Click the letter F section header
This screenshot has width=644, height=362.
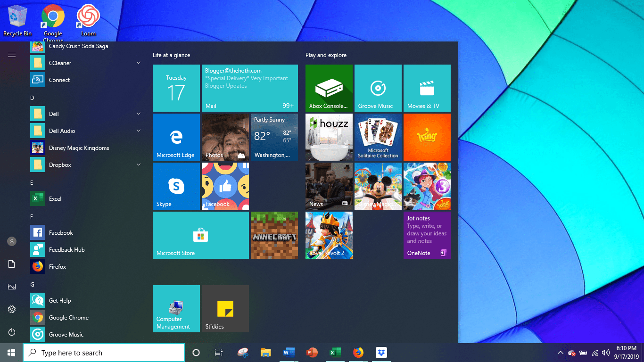32,217
